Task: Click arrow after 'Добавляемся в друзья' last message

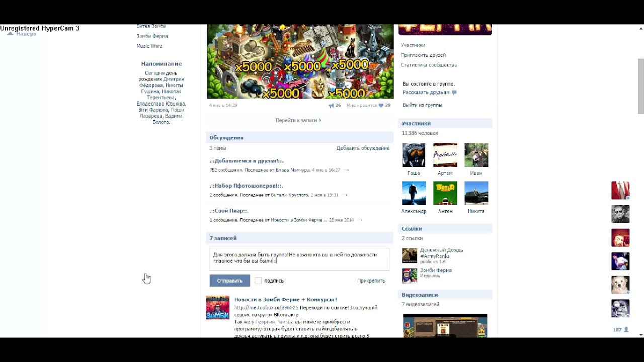Action: tap(346, 170)
